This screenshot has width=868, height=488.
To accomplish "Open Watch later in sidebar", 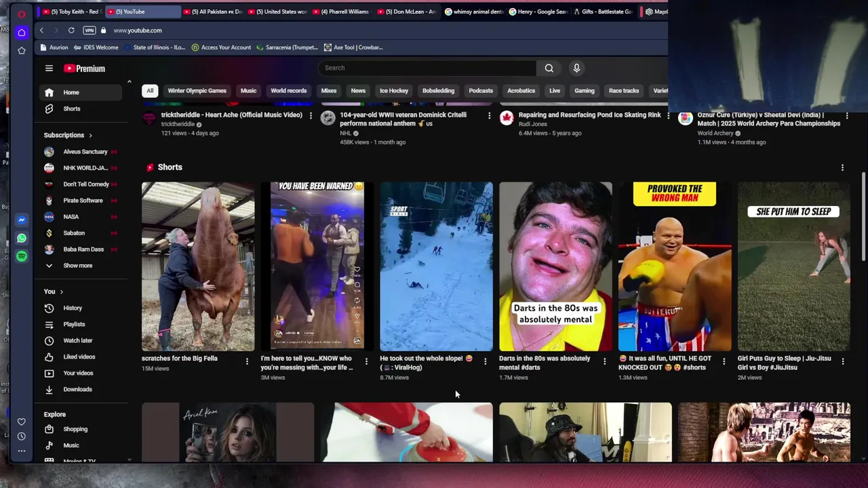I will [81, 341].
